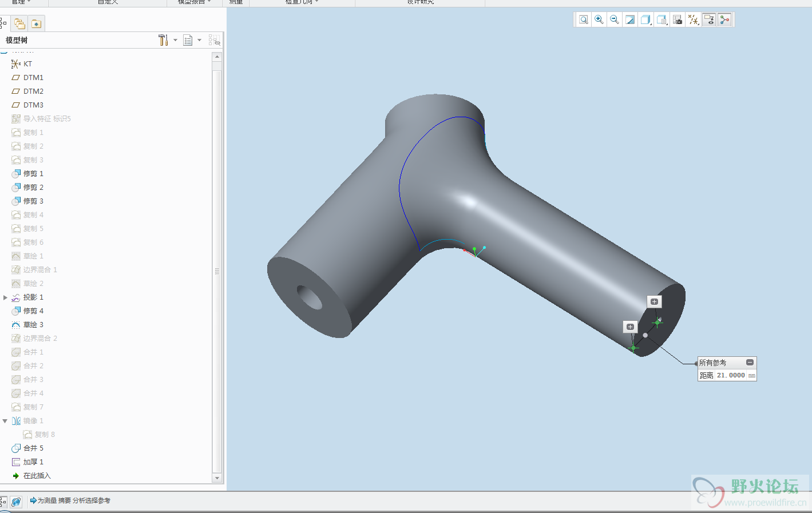
Task: Open model tree settings hammer icon
Action: pyautogui.click(x=163, y=40)
